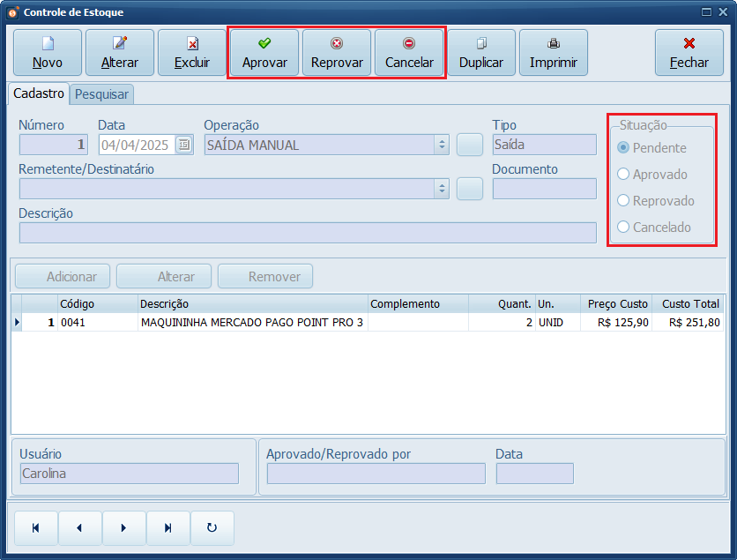Expand the Remetente/Destinatário combo box
737x560 pixels.
tap(442, 188)
